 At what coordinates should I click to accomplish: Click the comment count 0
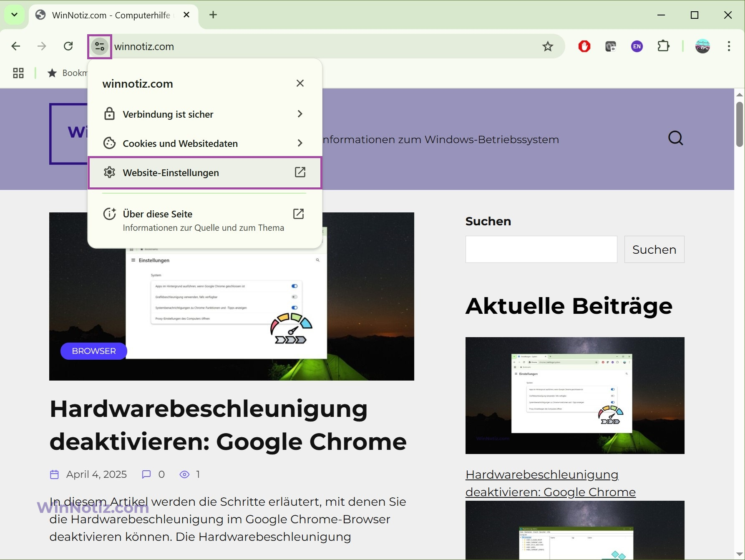[x=161, y=474]
